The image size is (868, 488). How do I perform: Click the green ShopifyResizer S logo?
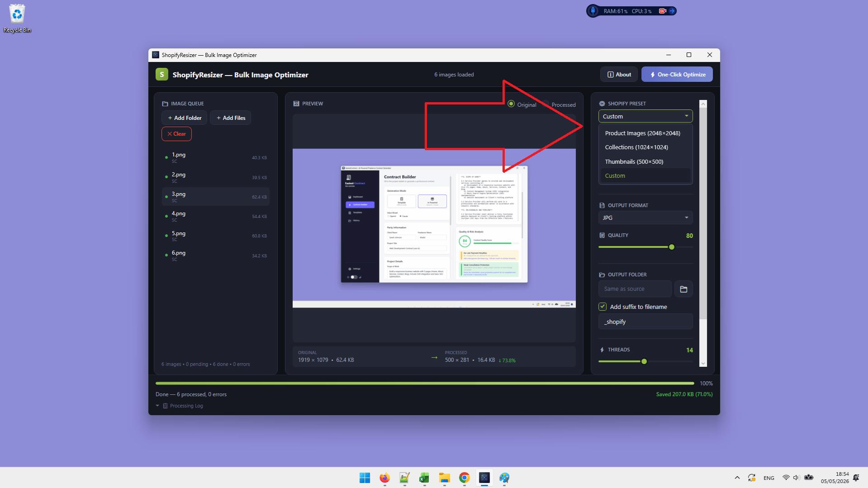click(161, 75)
